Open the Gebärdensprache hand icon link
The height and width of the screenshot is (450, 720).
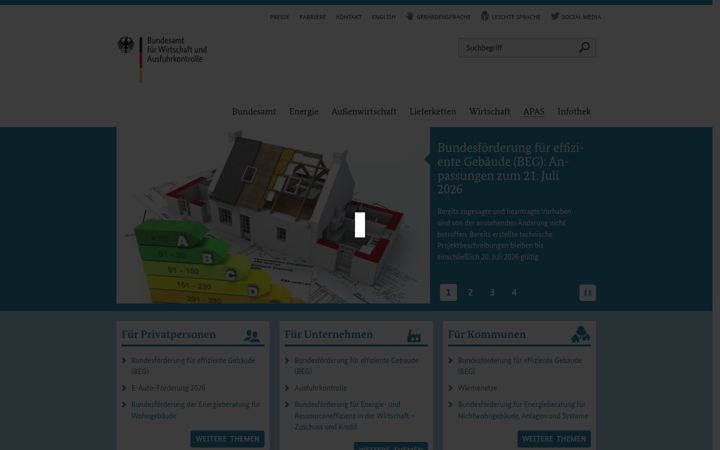point(410,16)
